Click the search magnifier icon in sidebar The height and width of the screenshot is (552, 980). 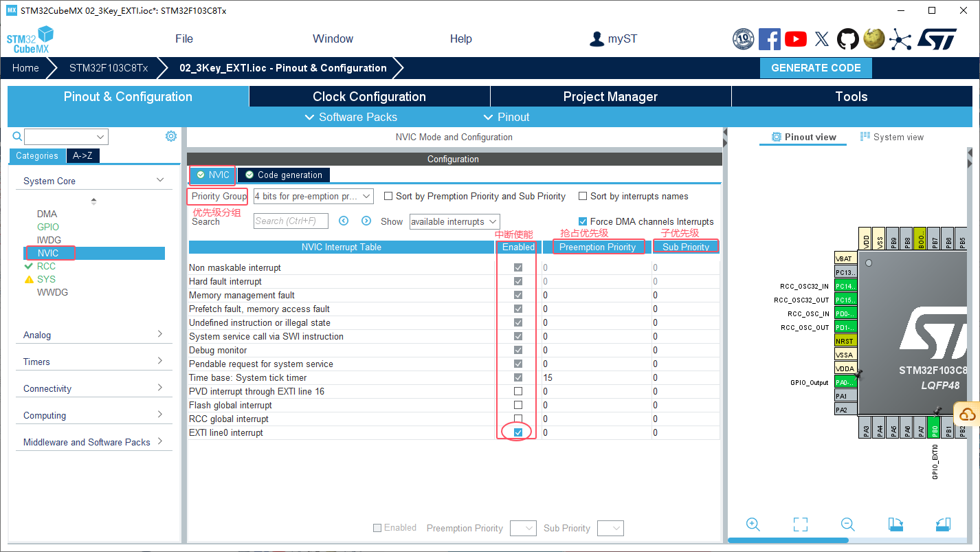click(17, 136)
